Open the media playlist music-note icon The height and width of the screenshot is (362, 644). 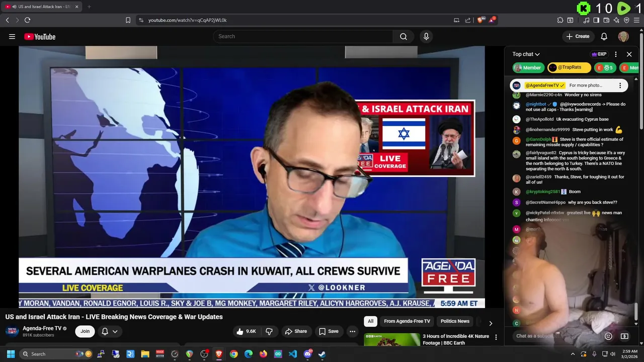point(586,20)
